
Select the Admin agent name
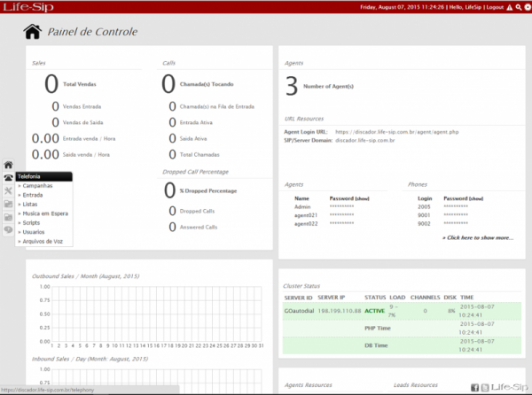(x=302, y=206)
